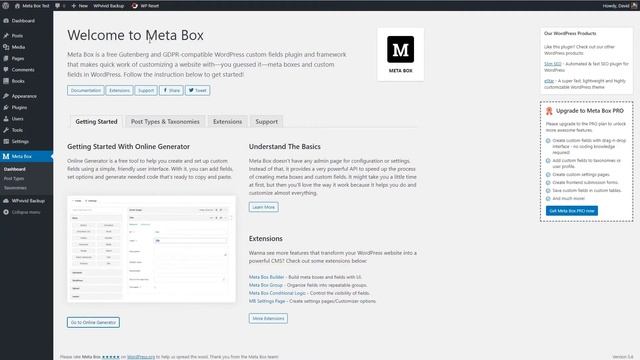Open Comments in the sidebar
Screen dimensions: 640x360
[26, 70]
